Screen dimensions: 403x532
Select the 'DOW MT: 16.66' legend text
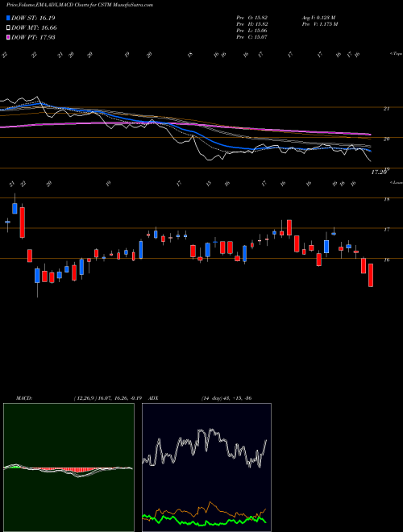(x=34, y=28)
